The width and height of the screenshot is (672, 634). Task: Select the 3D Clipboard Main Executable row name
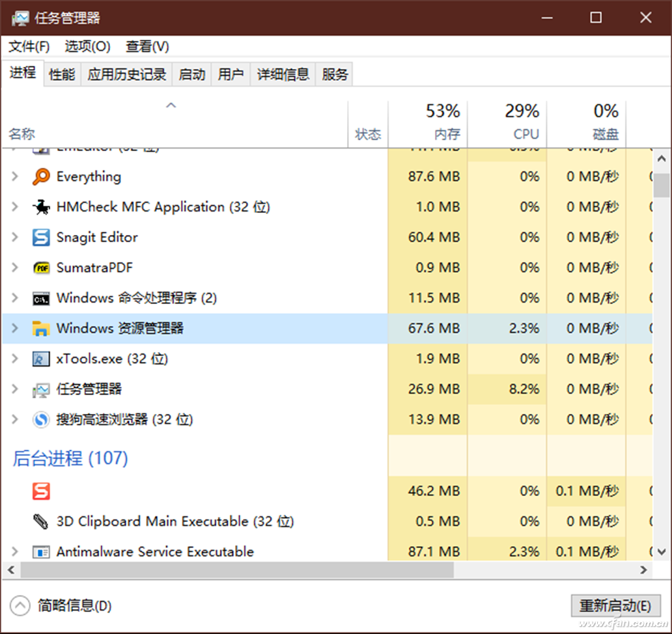(175, 521)
